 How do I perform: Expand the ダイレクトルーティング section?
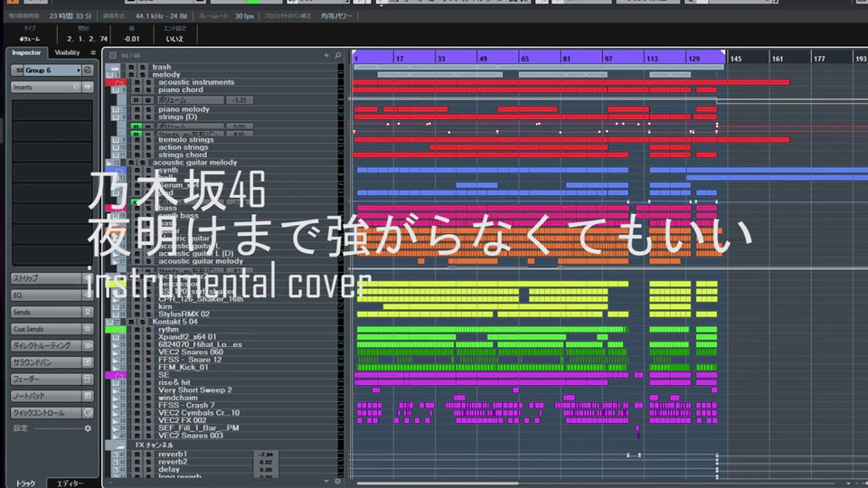47,345
